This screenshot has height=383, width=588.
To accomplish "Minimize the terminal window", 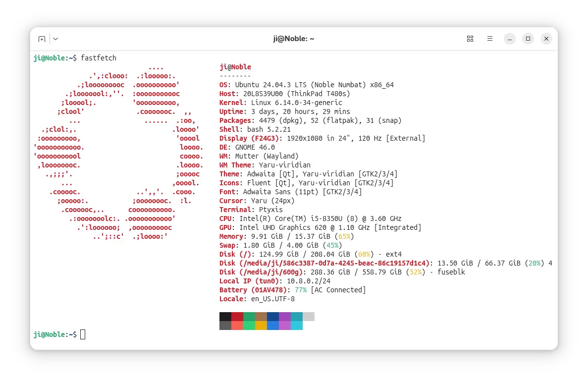I will pyautogui.click(x=510, y=39).
